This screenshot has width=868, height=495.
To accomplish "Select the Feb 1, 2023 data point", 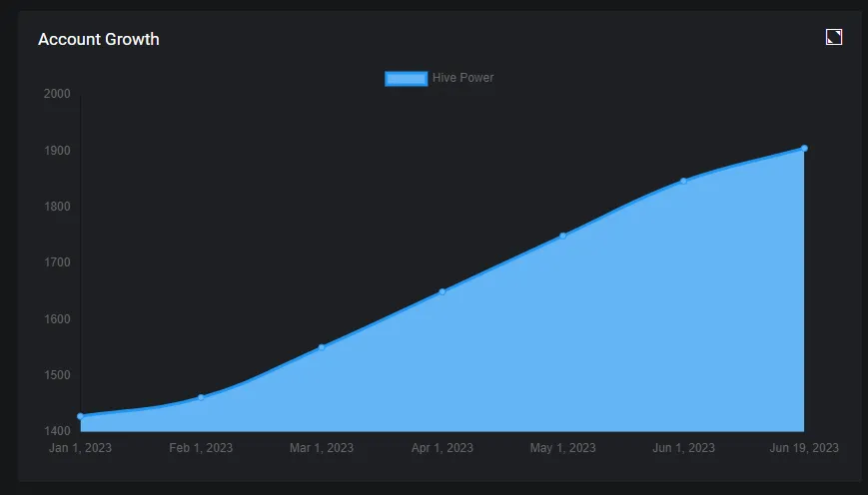I will pos(201,397).
